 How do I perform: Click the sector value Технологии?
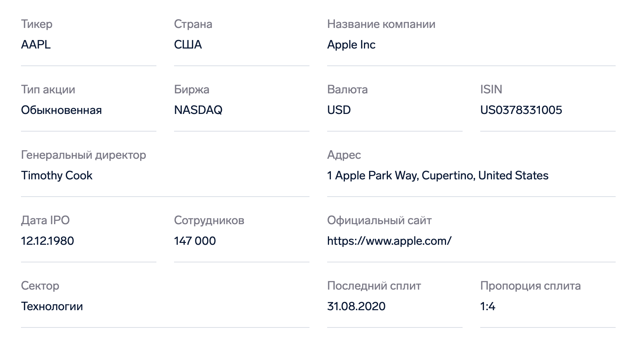tap(52, 306)
